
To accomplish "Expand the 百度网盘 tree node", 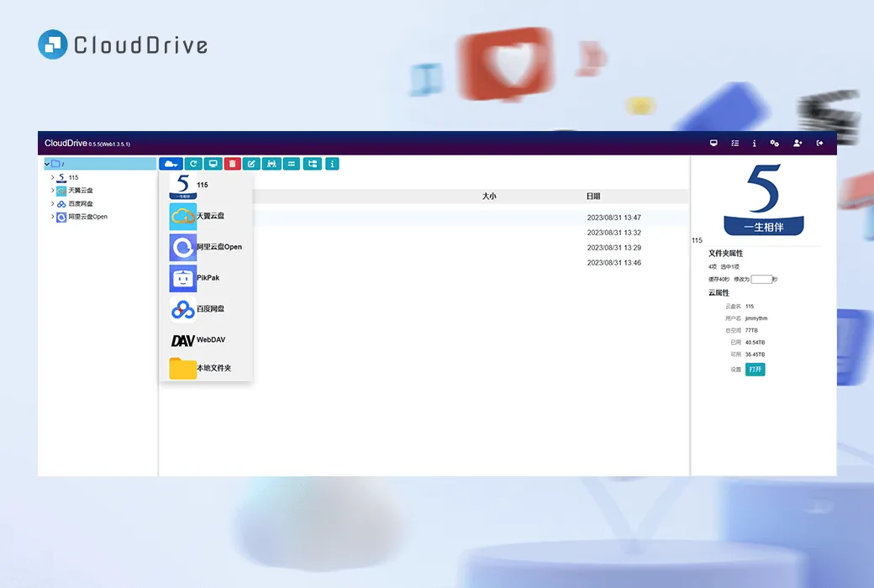I will [x=52, y=203].
